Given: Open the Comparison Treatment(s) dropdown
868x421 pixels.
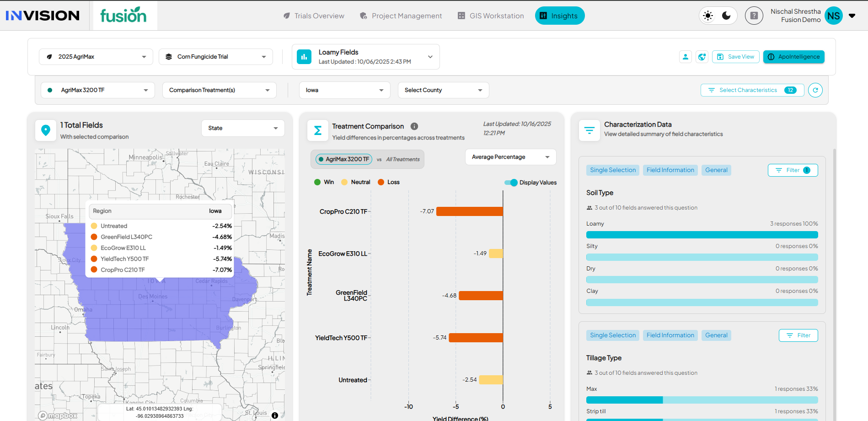Looking at the screenshot, I should 219,90.
